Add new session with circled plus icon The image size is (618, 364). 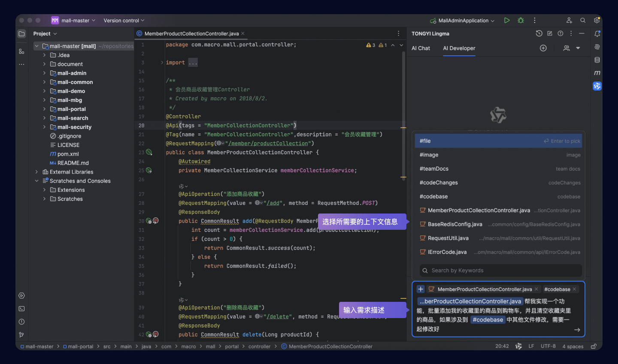click(543, 48)
